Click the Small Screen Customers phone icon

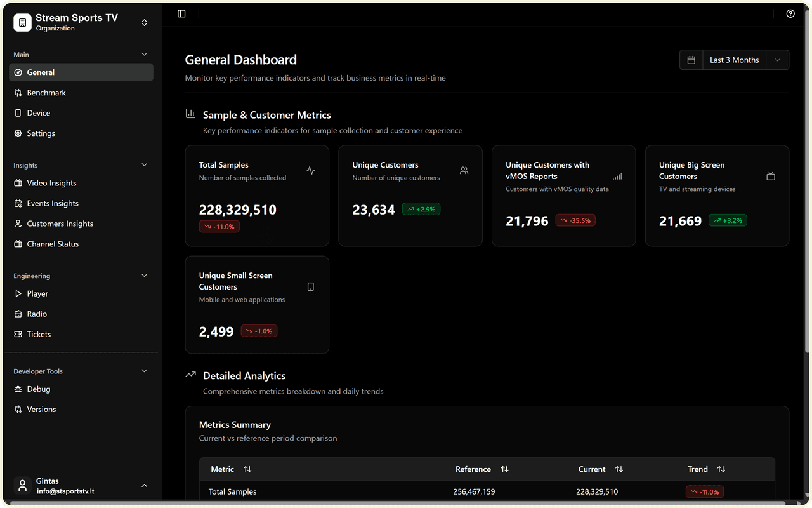[311, 286]
